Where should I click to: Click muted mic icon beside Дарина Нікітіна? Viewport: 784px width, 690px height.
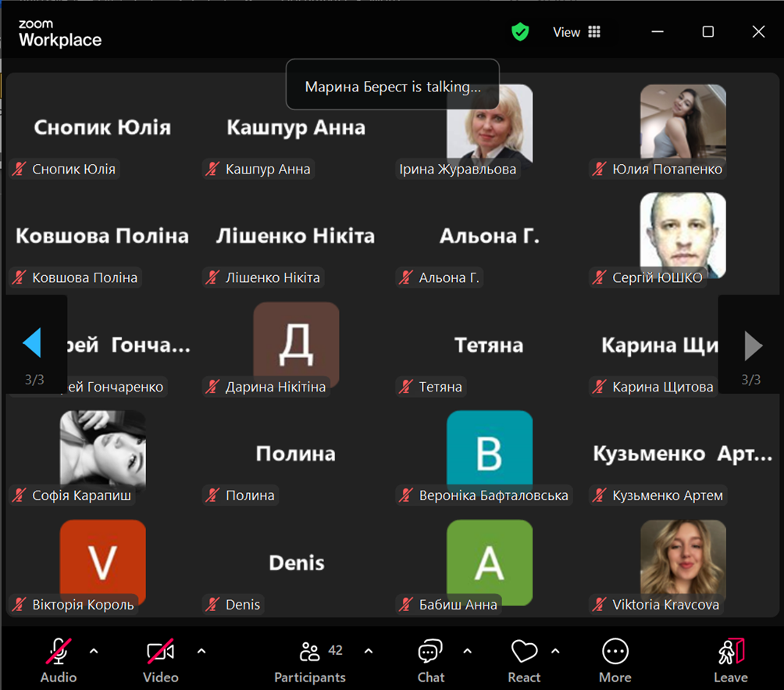[212, 386]
